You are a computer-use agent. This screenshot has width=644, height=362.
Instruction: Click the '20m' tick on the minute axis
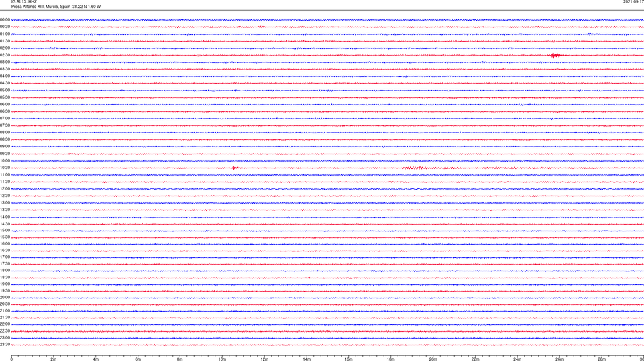tap(433, 359)
